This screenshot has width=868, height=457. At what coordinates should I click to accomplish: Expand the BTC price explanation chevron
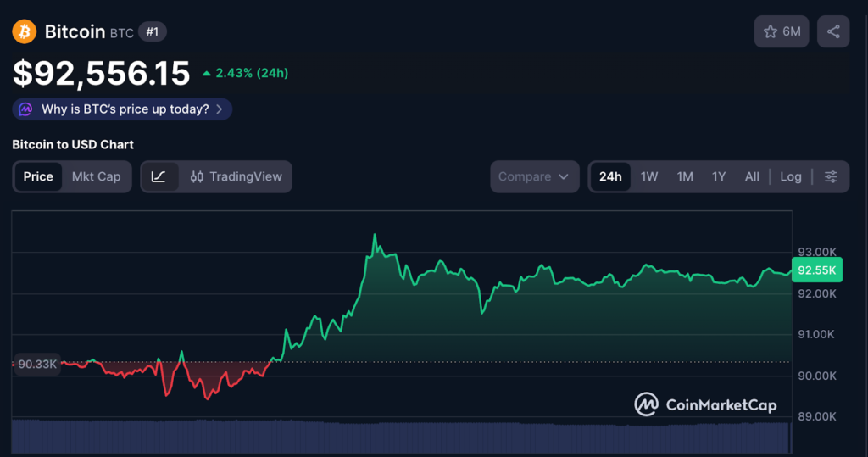220,109
